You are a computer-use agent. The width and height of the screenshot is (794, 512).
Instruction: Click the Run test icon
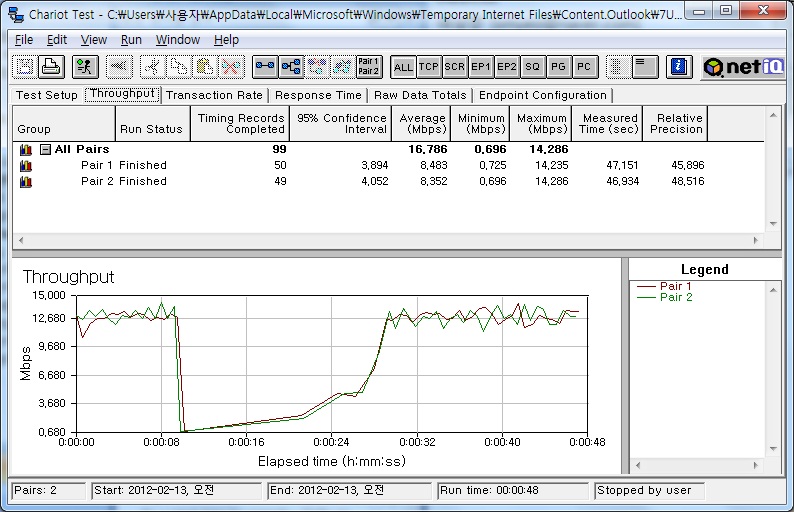coord(85,67)
